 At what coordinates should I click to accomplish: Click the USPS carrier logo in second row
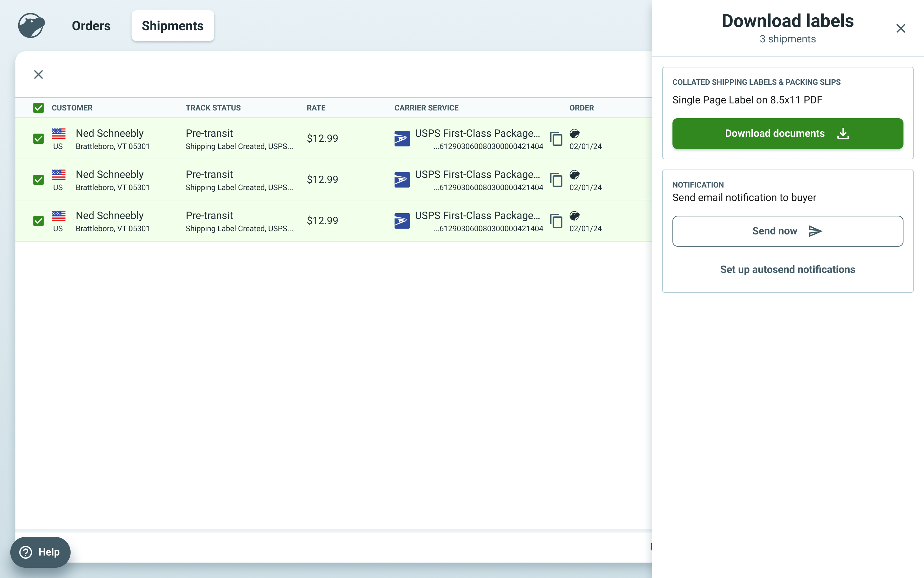402,179
